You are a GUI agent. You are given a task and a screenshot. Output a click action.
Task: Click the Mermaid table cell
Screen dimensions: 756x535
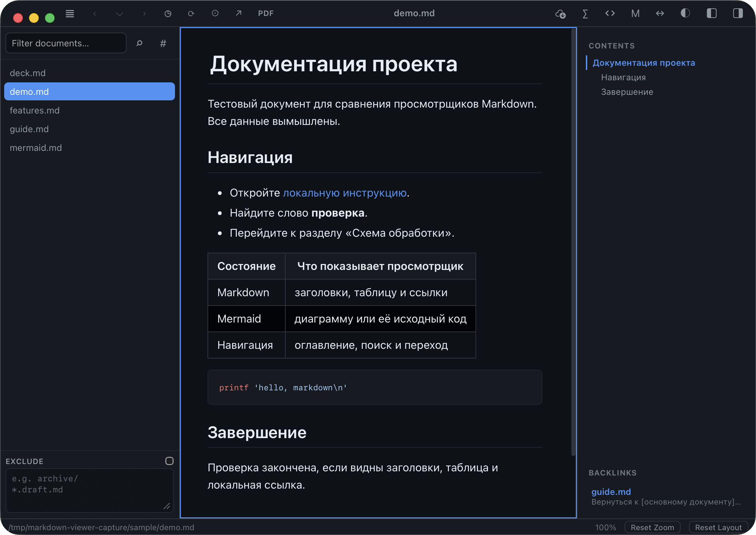[x=246, y=319]
